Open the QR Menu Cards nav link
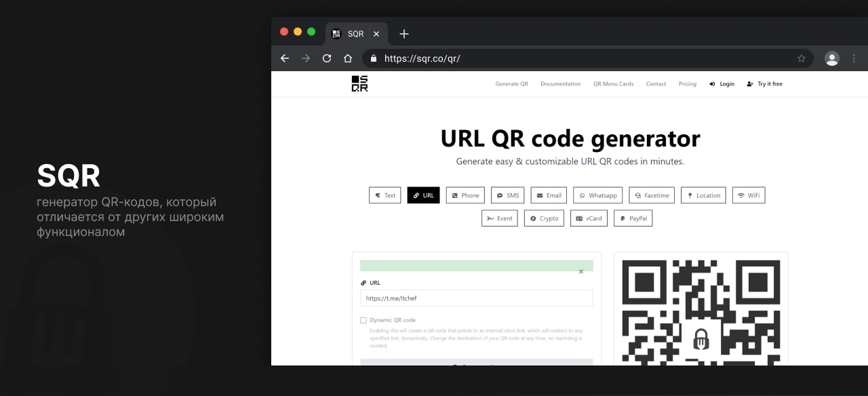 tap(613, 84)
